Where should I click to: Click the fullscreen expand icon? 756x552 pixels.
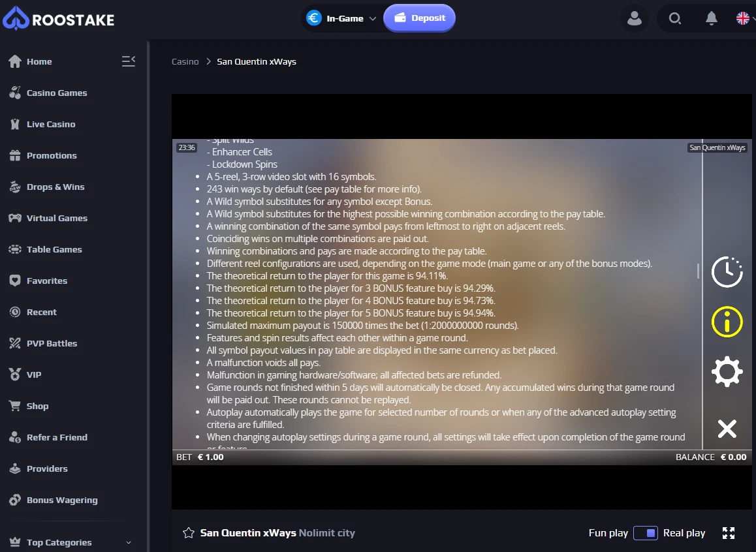729,532
